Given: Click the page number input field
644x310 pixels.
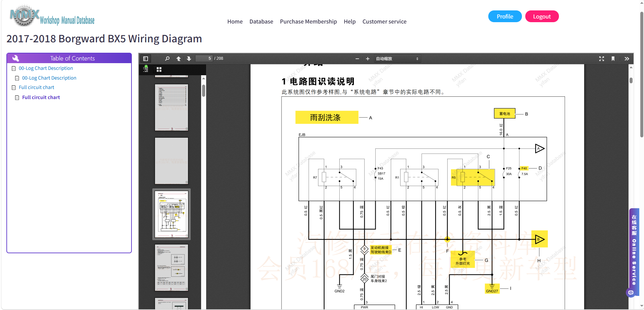Looking at the screenshot, I should 204,58.
